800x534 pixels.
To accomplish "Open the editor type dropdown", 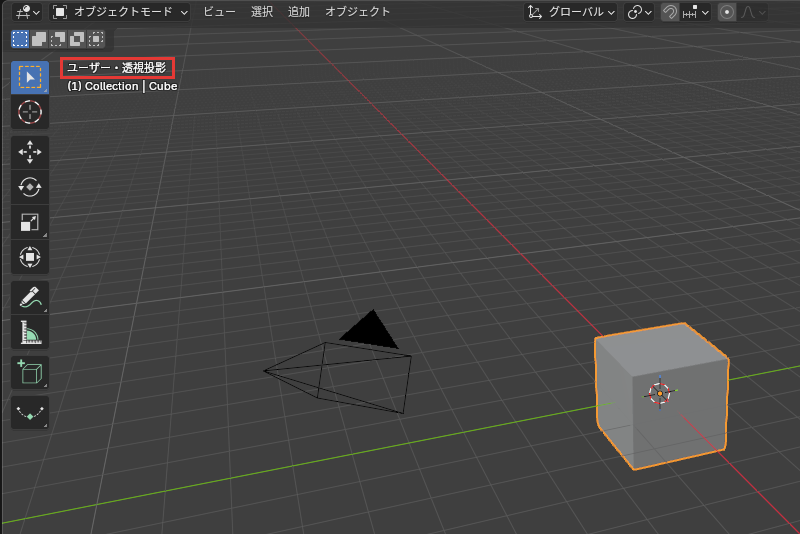I will point(28,12).
